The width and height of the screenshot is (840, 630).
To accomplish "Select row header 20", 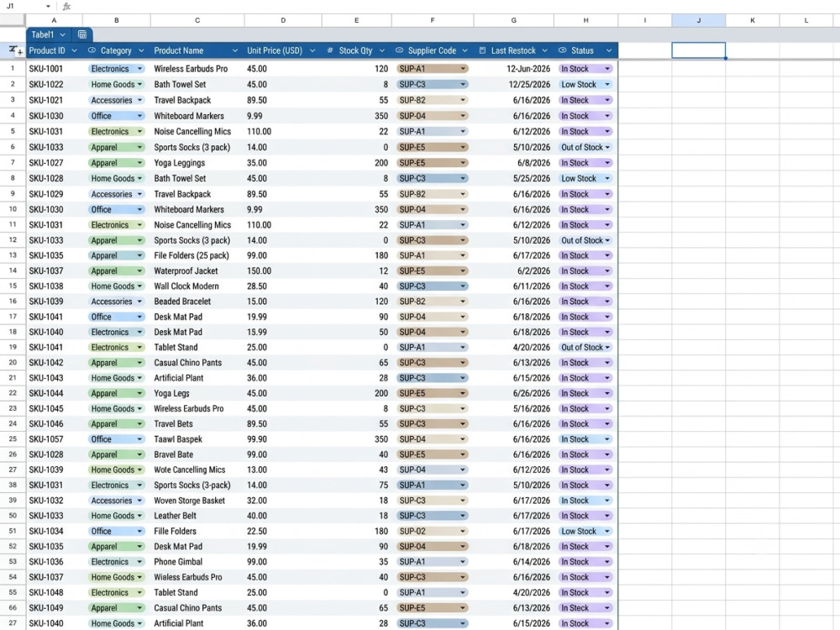I will (13, 363).
